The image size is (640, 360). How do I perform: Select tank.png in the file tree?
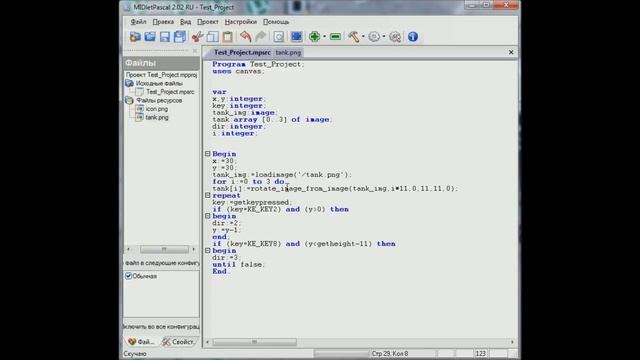[x=157, y=118]
